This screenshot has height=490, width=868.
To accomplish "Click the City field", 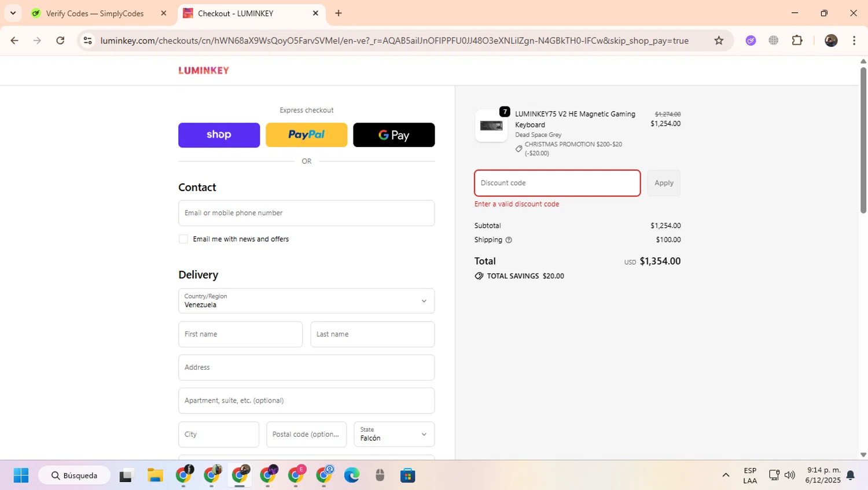I will point(218,434).
